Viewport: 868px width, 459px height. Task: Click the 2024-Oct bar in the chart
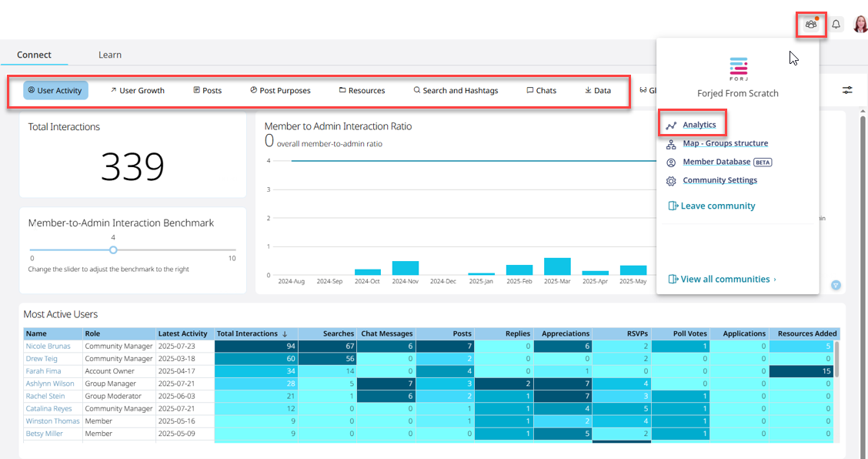coord(368,272)
